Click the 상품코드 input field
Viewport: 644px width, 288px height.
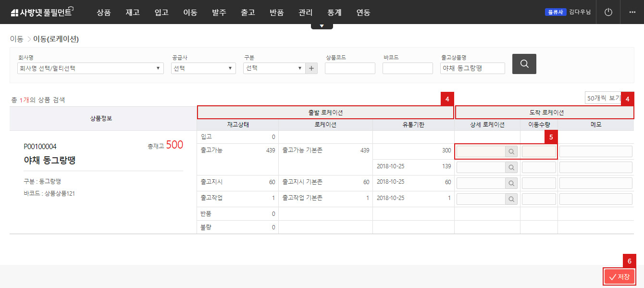click(x=350, y=68)
